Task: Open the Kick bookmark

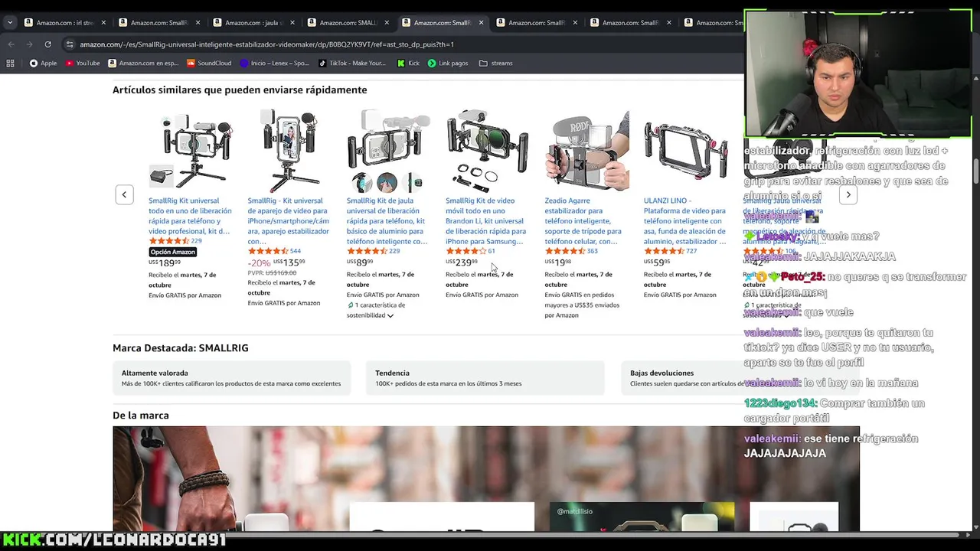Action: 408,63
